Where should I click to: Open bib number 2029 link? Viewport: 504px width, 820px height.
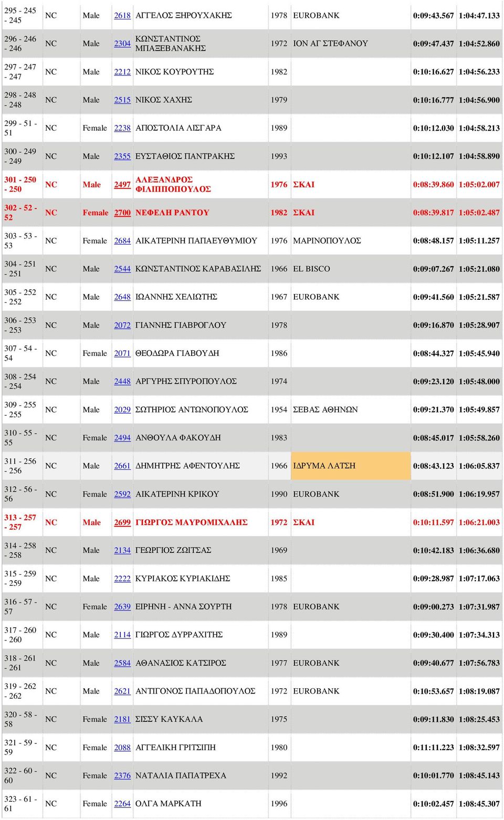click(x=122, y=409)
